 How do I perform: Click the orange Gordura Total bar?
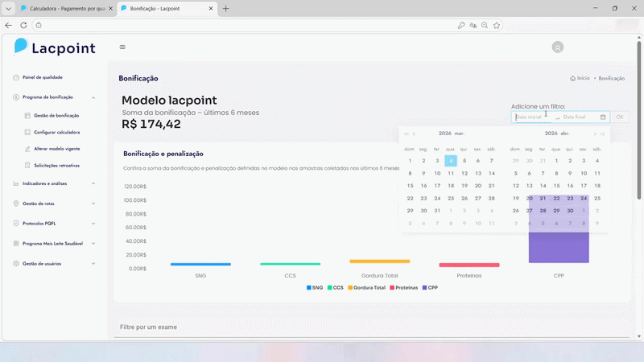pyautogui.click(x=379, y=261)
